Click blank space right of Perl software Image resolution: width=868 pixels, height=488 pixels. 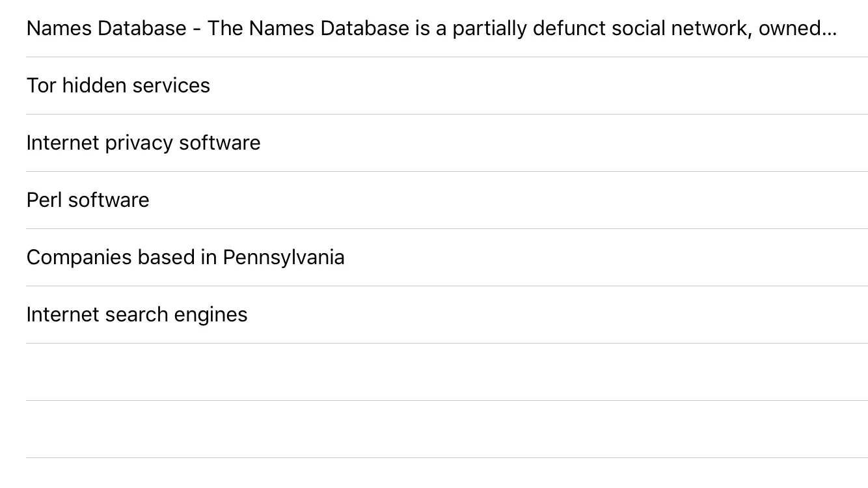508,200
